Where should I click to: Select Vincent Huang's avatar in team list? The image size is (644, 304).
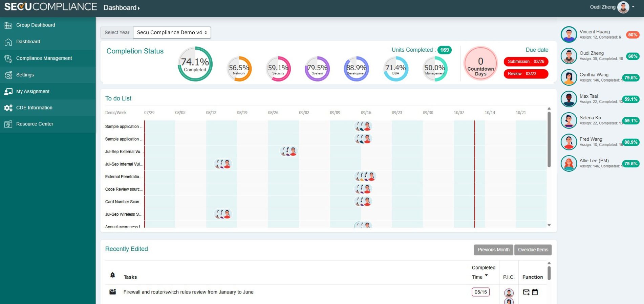pyautogui.click(x=569, y=34)
